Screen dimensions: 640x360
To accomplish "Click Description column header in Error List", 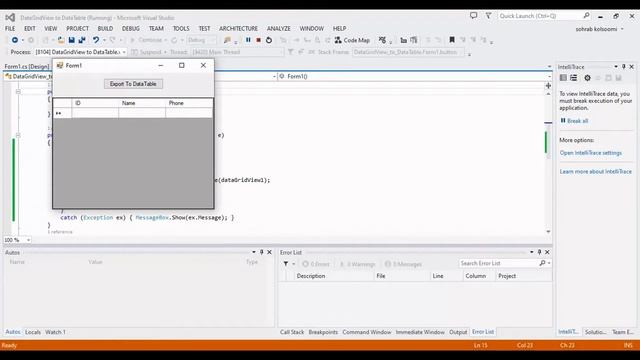I will pyautogui.click(x=334, y=276).
